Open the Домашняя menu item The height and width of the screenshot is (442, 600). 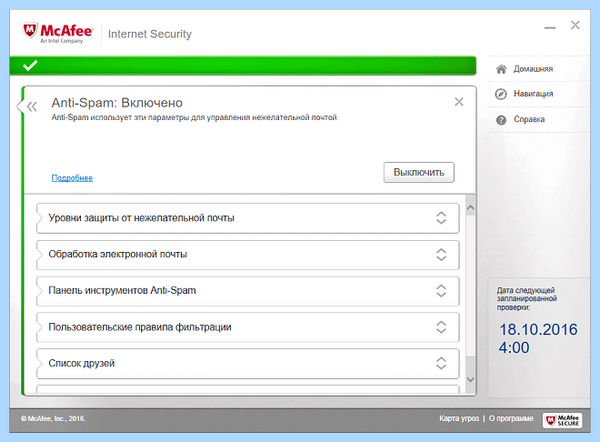point(533,69)
